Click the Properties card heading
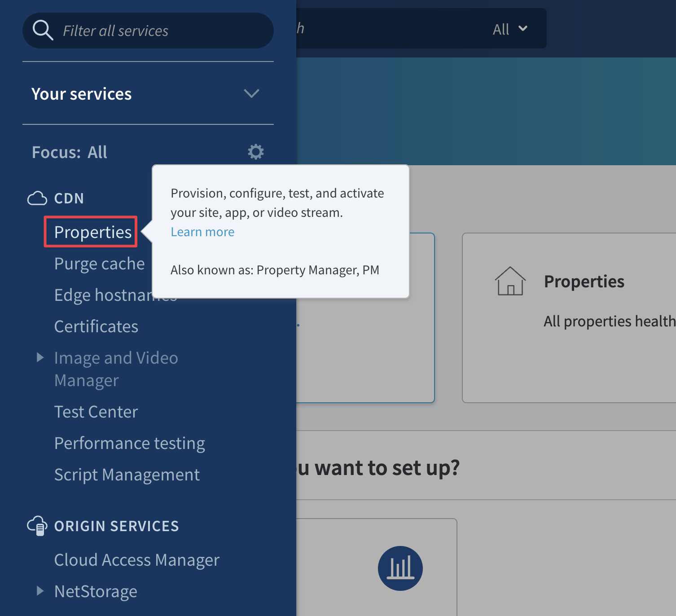The height and width of the screenshot is (616, 676). (x=584, y=282)
